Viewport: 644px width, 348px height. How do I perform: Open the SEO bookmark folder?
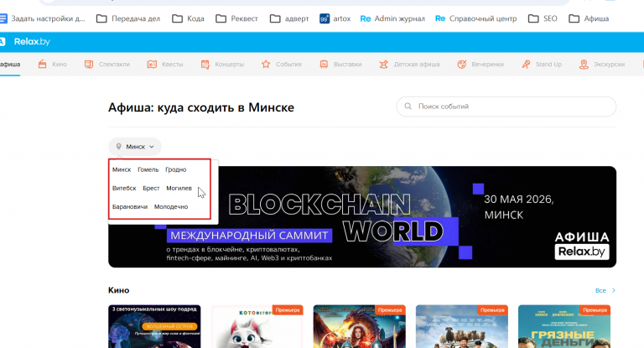pos(543,18)
